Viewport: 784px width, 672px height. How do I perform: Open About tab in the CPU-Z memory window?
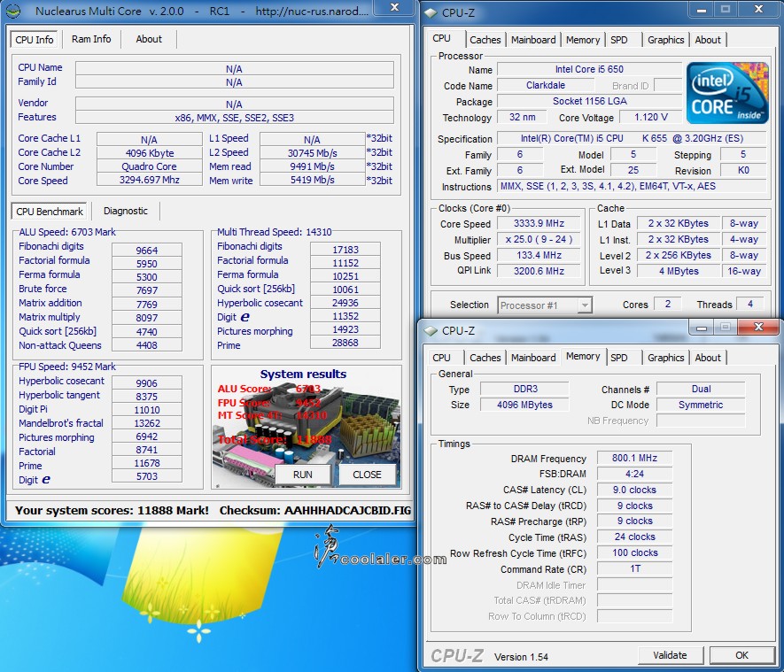point(708,358)
